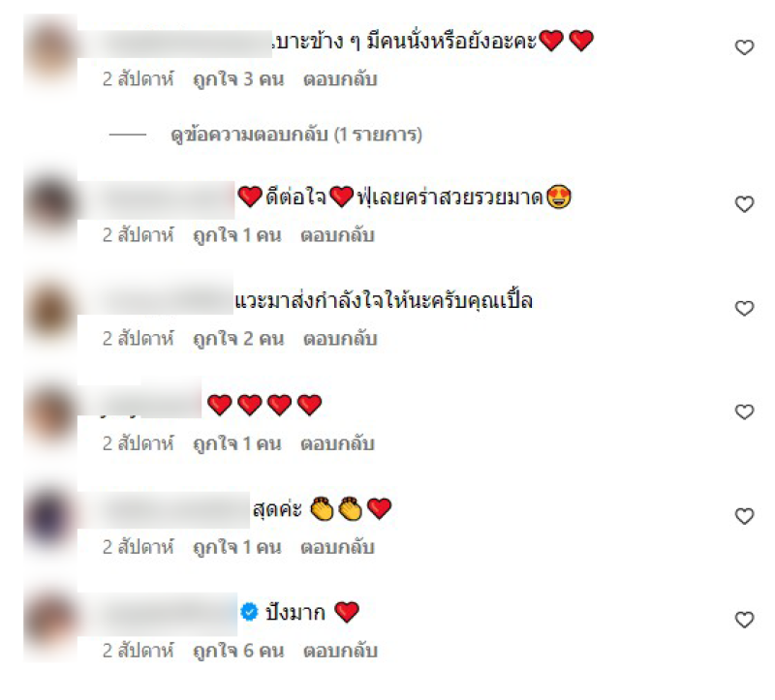775x700 pixels.
Task: Open avatar of the ปังมาก commenter
Action: point(50,623)
